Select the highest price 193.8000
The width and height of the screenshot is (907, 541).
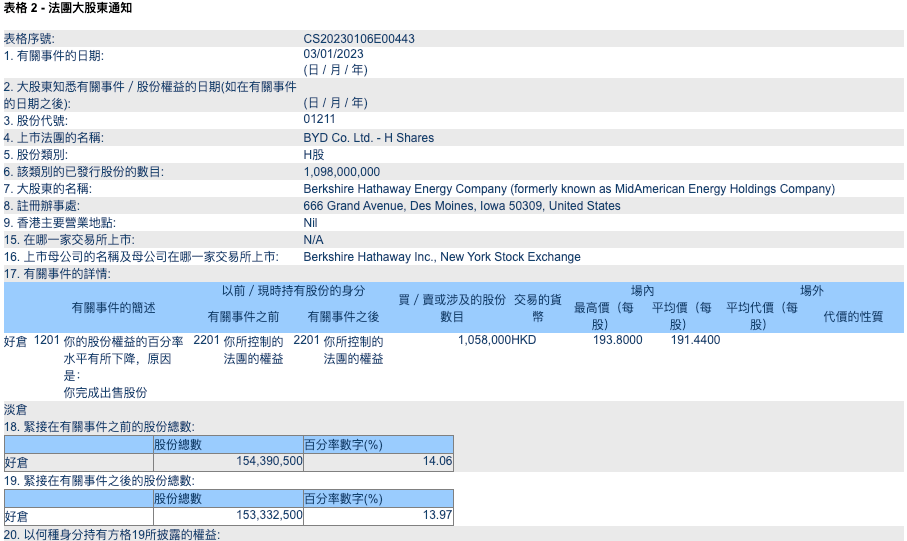[x=618, y=340]
